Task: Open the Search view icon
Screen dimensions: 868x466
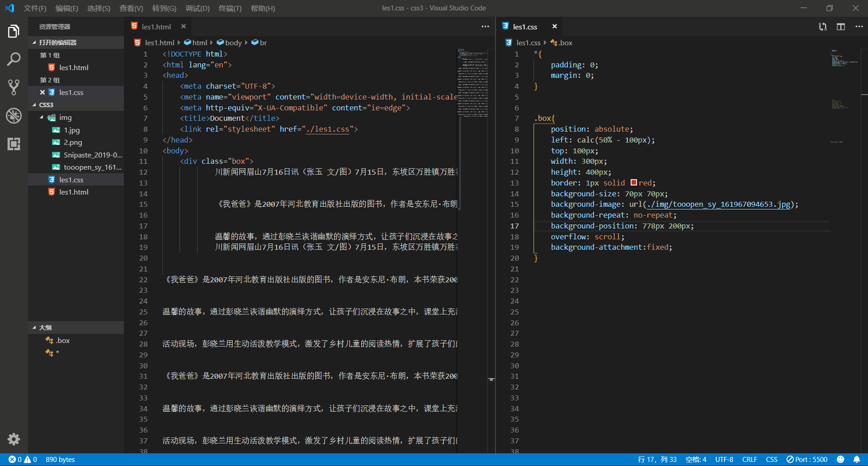Action: 14,59
